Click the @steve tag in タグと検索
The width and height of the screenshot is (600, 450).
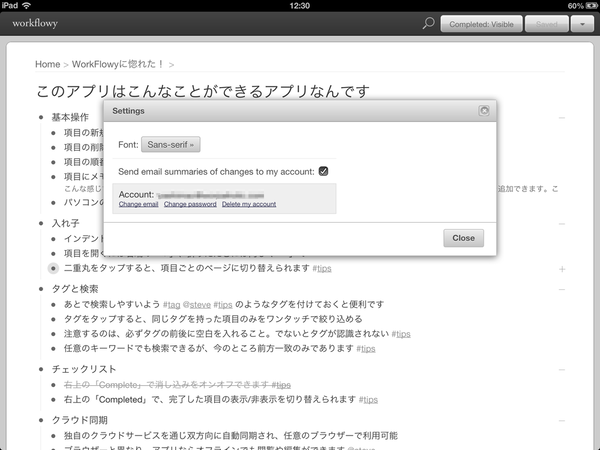197,305
